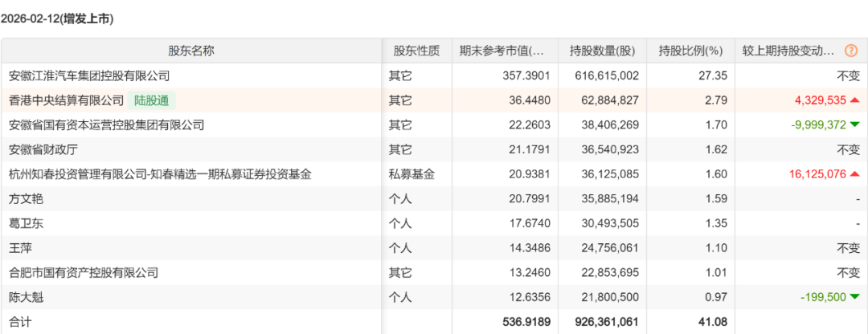The image size is (868, 334).
Task: Click holding ratio 1.59
Action: [x=717, y=198]
